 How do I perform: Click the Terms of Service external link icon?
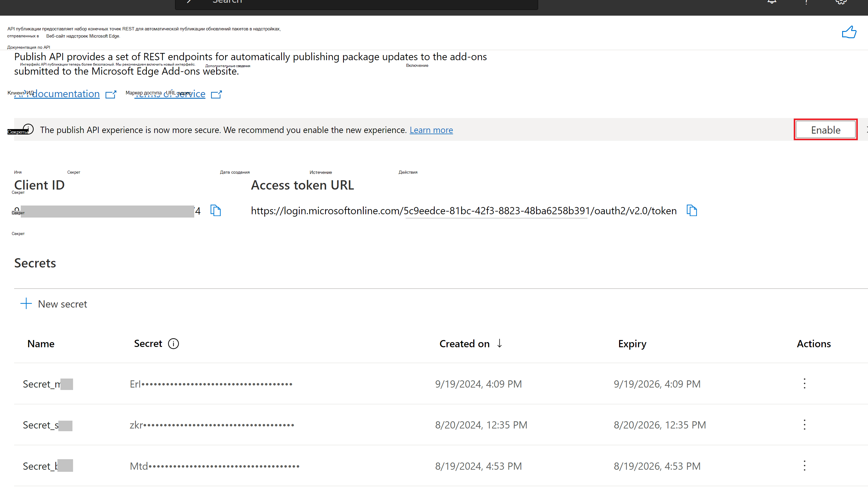point(218,94)
